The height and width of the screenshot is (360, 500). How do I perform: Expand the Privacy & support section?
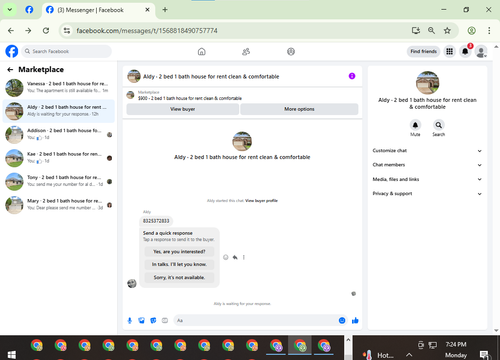point(427,194)
